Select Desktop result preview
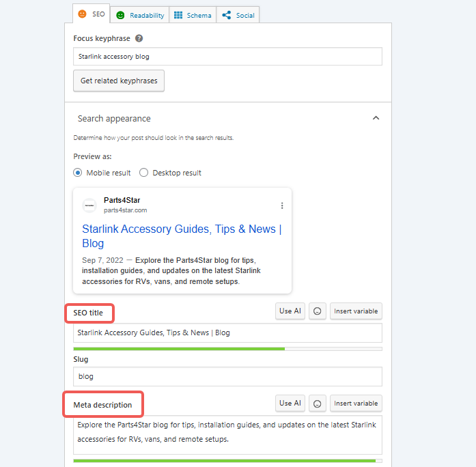This screenshot has width=476, height=467. click(143, 173)
